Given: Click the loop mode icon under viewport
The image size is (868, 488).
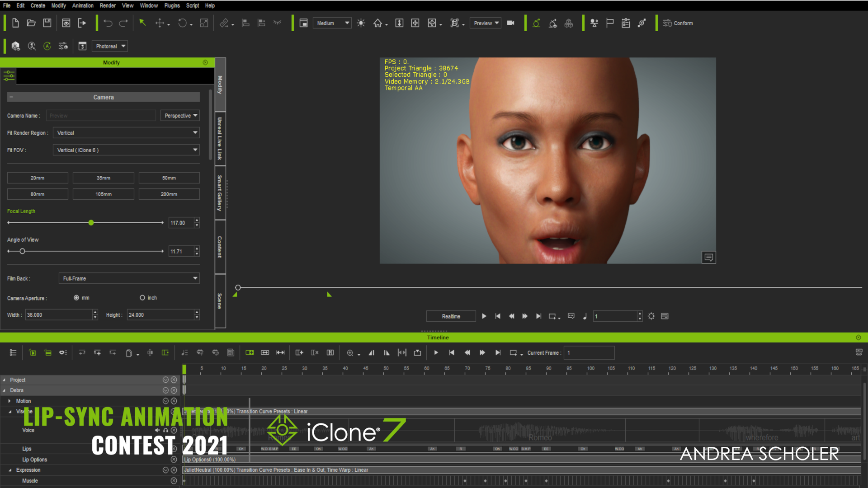Looking at the screenshot, I should point(552,316).
